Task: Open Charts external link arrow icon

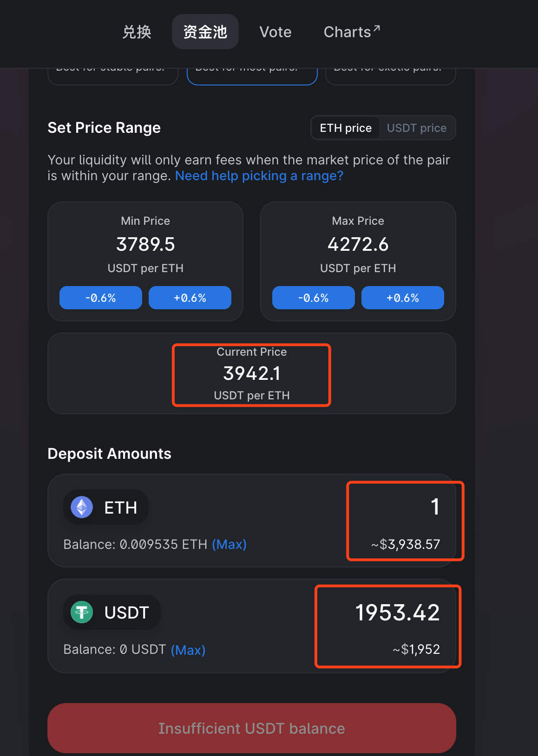Action: click(x=376, y=29)
